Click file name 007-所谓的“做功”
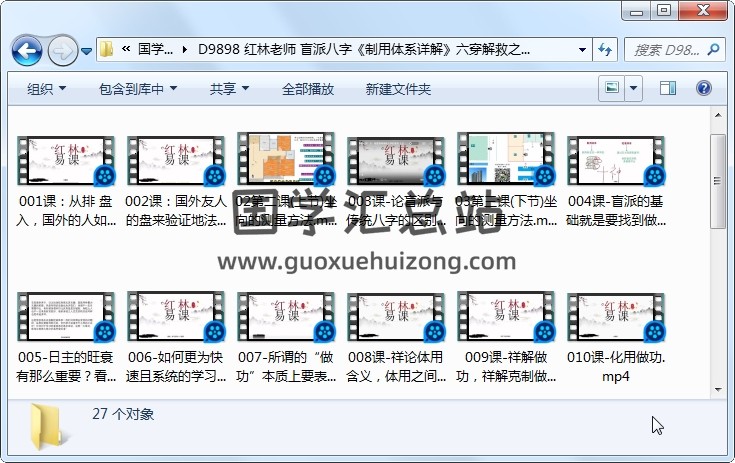 [286, 366]
